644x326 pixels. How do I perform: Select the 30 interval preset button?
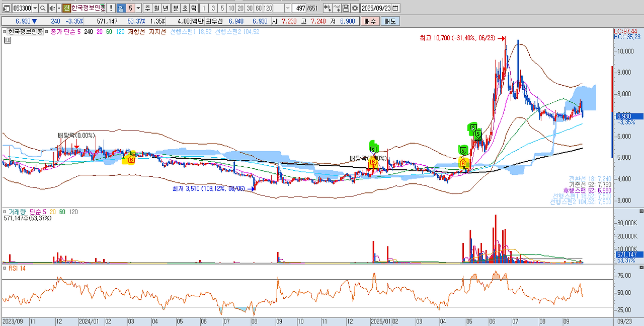point(250,8)
